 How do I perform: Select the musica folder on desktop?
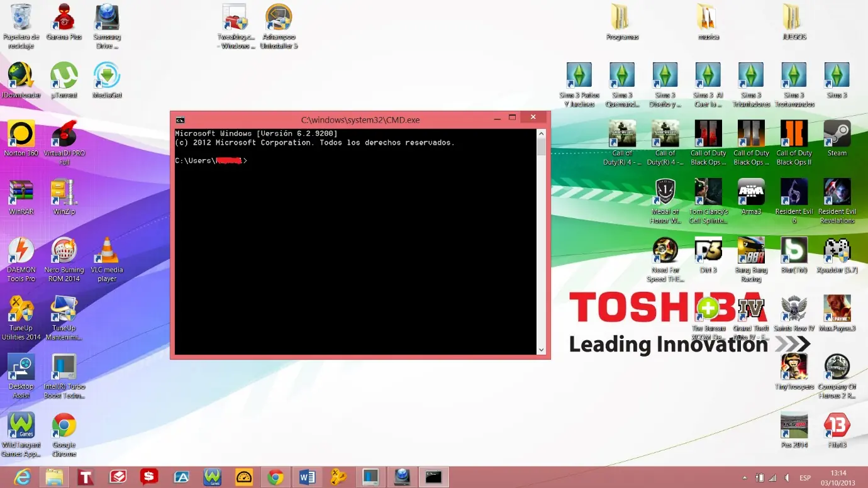(708, 23)
